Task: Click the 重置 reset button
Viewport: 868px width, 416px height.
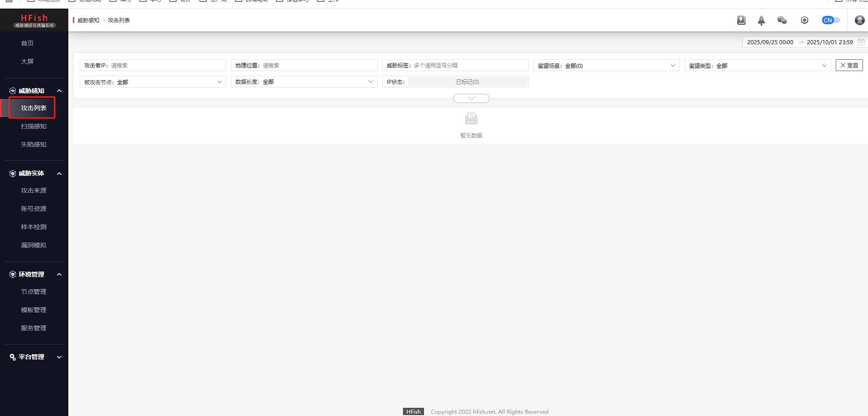Action: [x=849, y=66]
